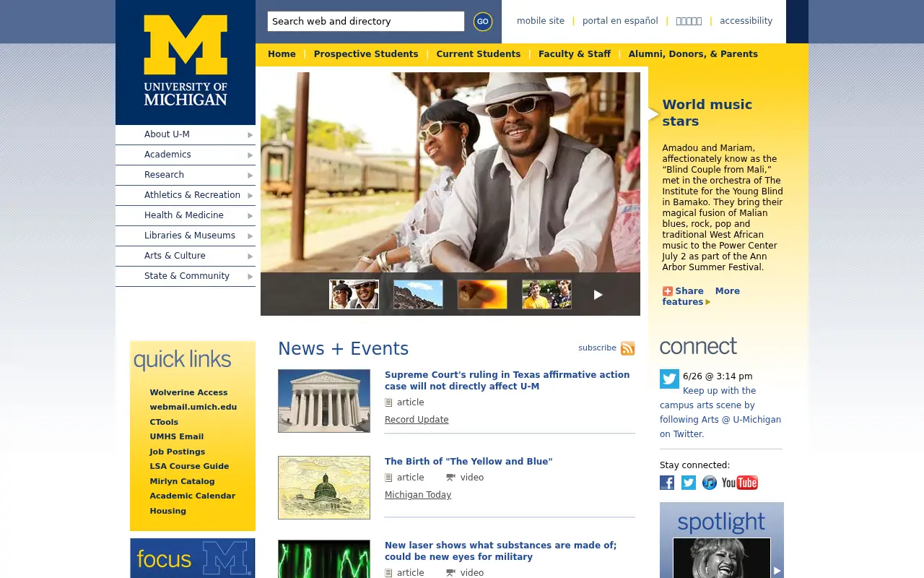Open the More features link

coord(701,296)
